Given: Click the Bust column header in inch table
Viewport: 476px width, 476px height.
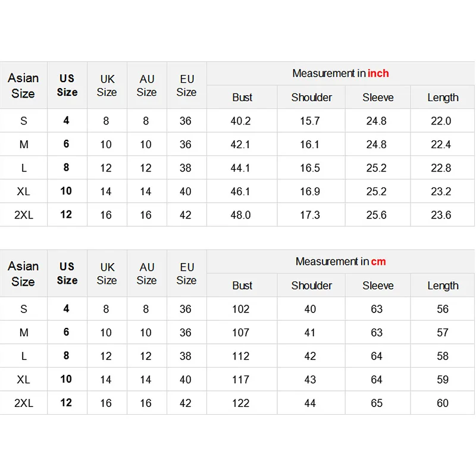Looking at the screenshot, I should [242, 98].
